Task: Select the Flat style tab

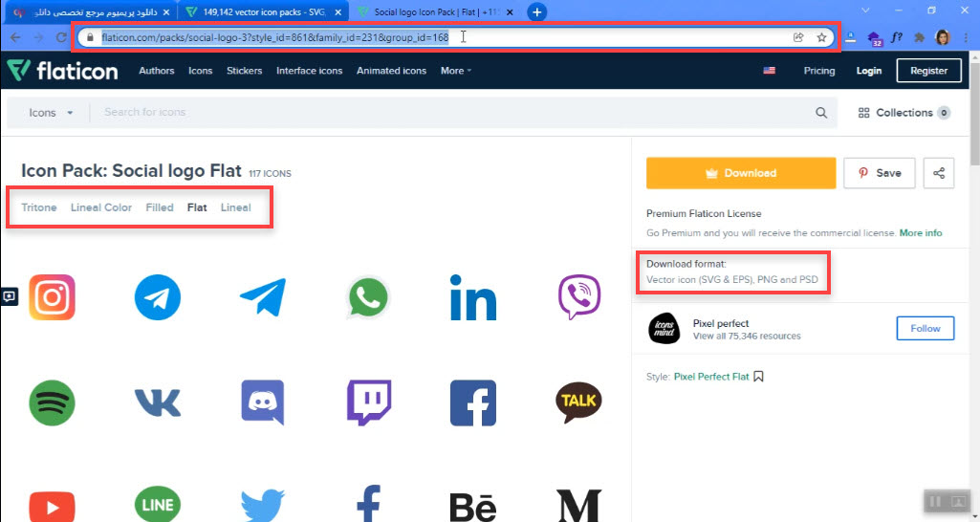Action: (197, 207)
